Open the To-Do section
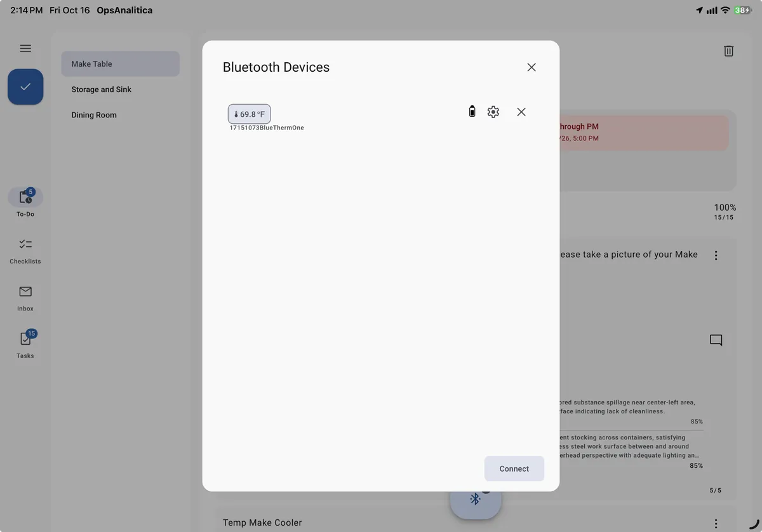Screen dimensions: 762x532 click(x=25, y=203)
